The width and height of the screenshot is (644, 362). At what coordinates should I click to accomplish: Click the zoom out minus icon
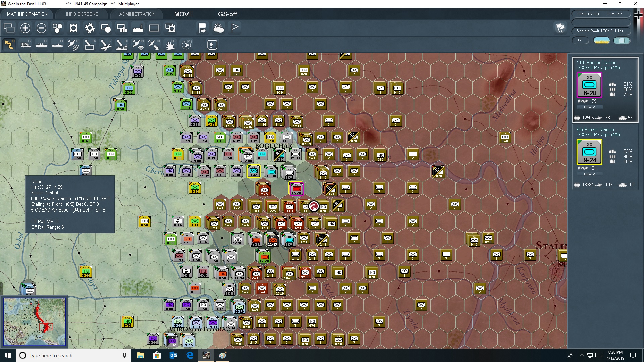(41, 28)
